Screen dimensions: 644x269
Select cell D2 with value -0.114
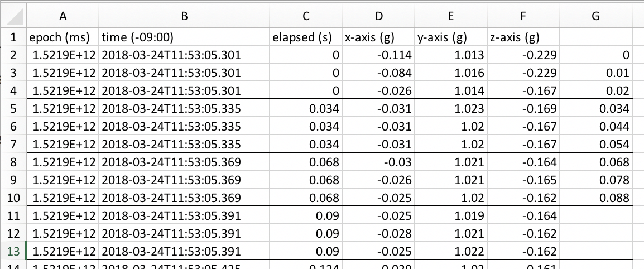point(378,55)
